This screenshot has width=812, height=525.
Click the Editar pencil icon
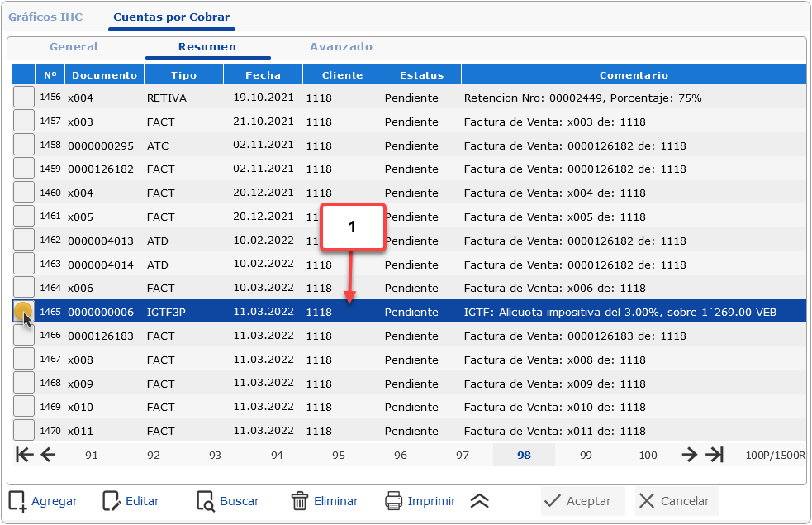(x=112, y=501)
